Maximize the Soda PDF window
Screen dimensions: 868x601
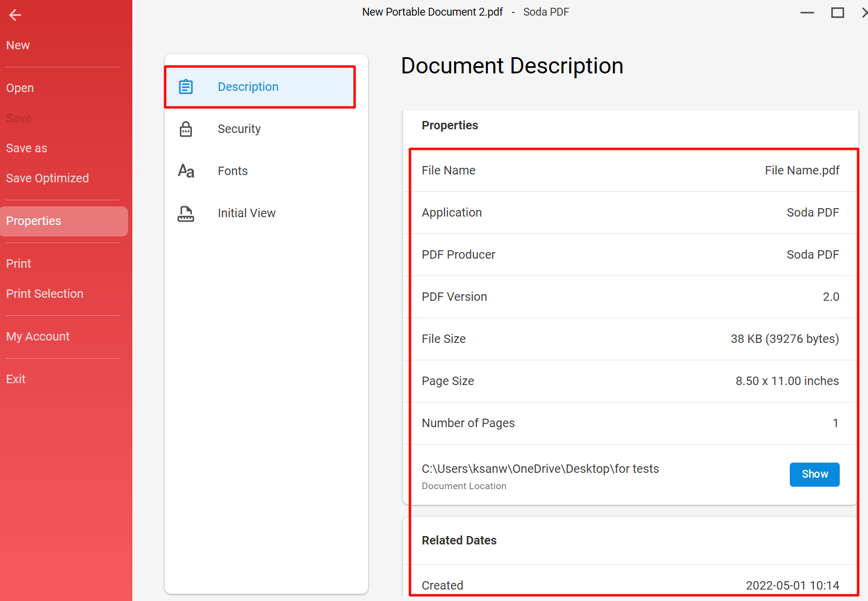[837, 13]
